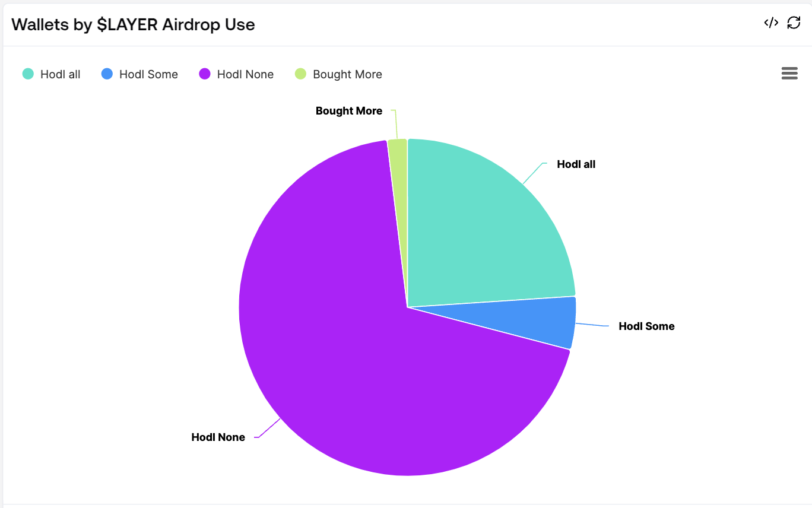
Task: Toggle Hodl None legend marker
Action: [x=205, y=74]
